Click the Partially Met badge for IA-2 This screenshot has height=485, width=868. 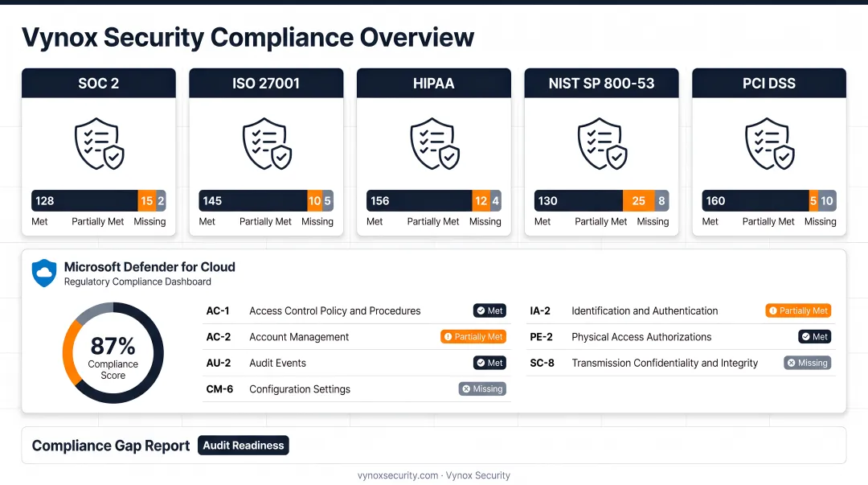[798, 310]
